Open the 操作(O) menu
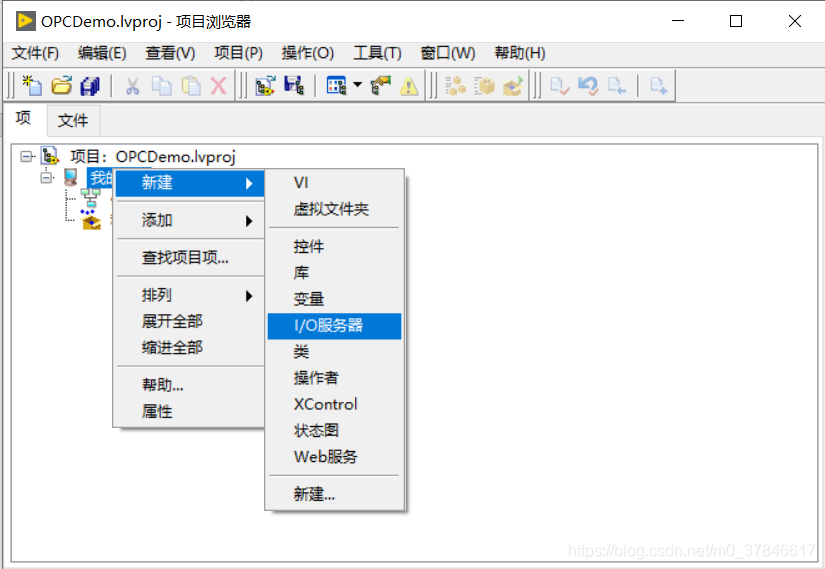The width and height of the screenshot is (825, 569). click(x=308, y=53)
